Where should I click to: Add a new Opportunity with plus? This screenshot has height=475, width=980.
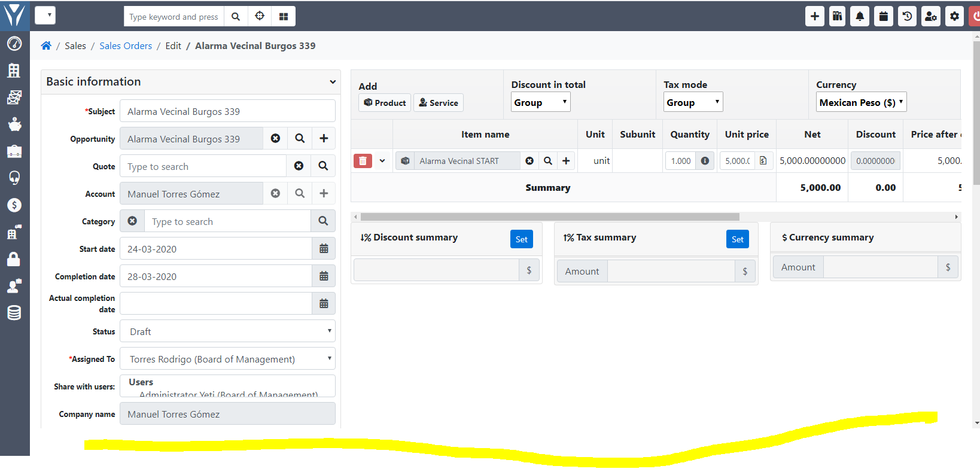324,138
